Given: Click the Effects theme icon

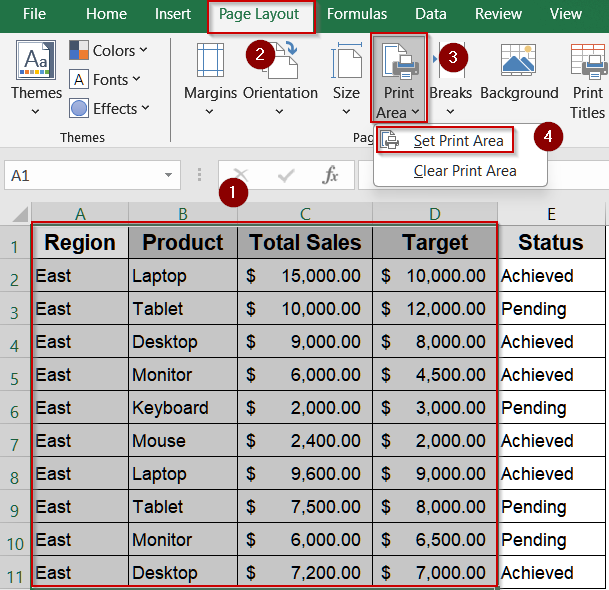Looking at the screenshot, I should 79,108.
